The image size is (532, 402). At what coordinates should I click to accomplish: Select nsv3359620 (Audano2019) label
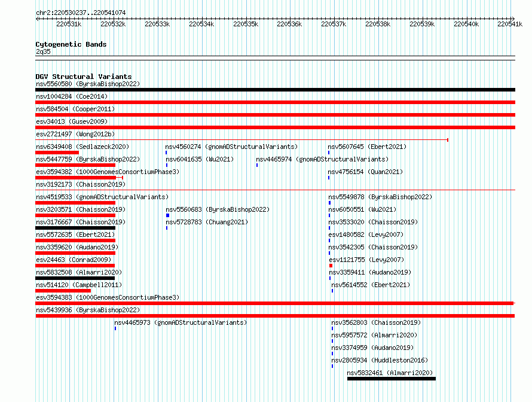[x=77, y=247]
